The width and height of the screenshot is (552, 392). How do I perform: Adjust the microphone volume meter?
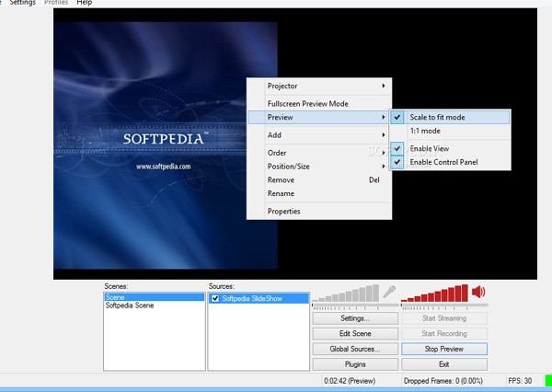[345, 294]
